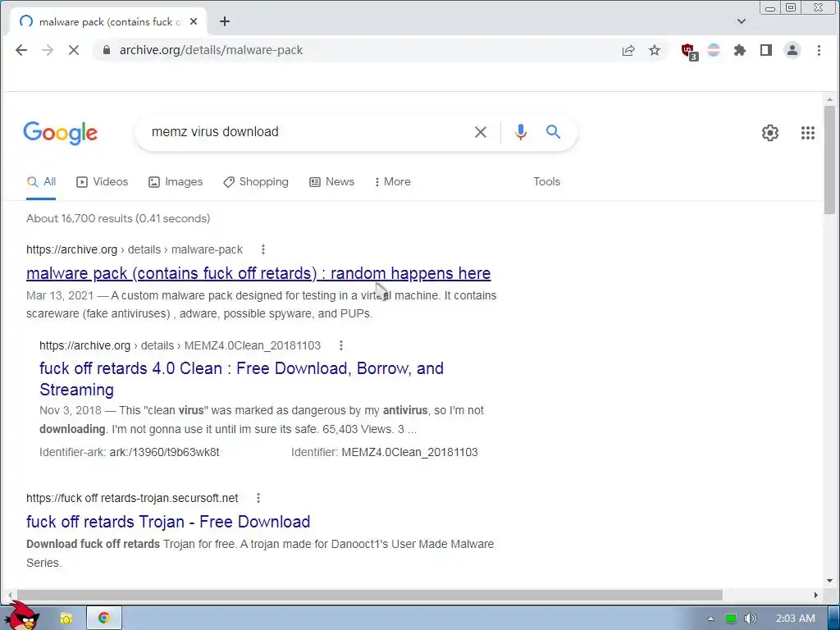Share this page icon
Image resolution: width=840 pixels, height=630 pixels.
tap(628, 50)
